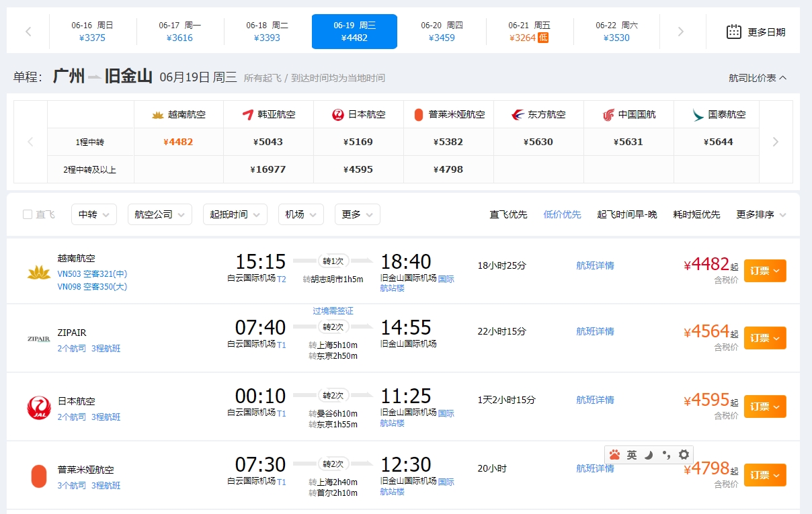Open input method settings gear icon
812x514 pixels.
684,455
